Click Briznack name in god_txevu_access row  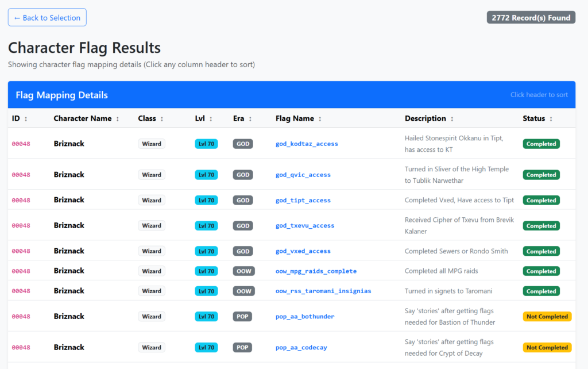coord(69,226)
